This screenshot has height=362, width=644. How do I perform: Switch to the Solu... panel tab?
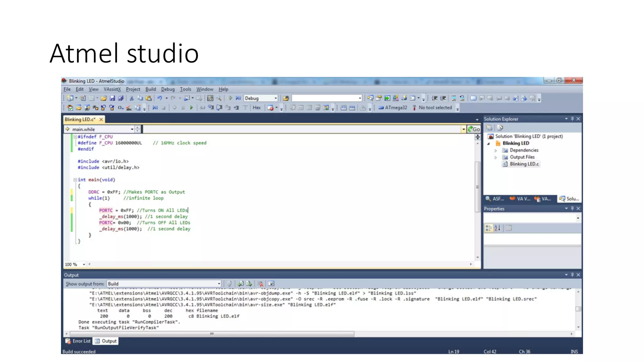[569, 199]
